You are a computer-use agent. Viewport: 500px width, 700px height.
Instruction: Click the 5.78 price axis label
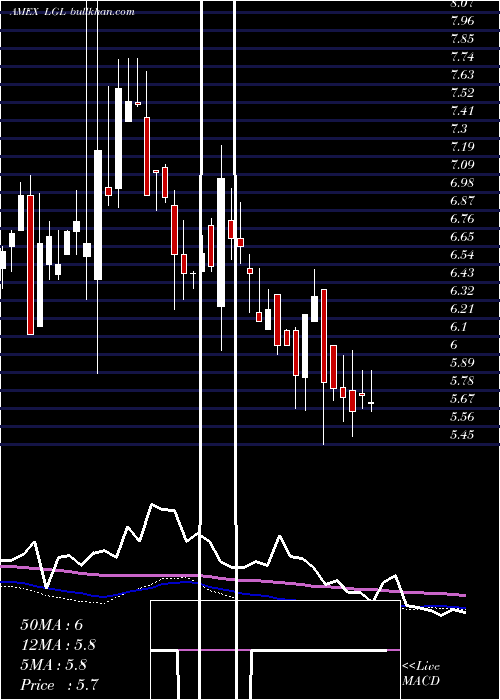462,381
